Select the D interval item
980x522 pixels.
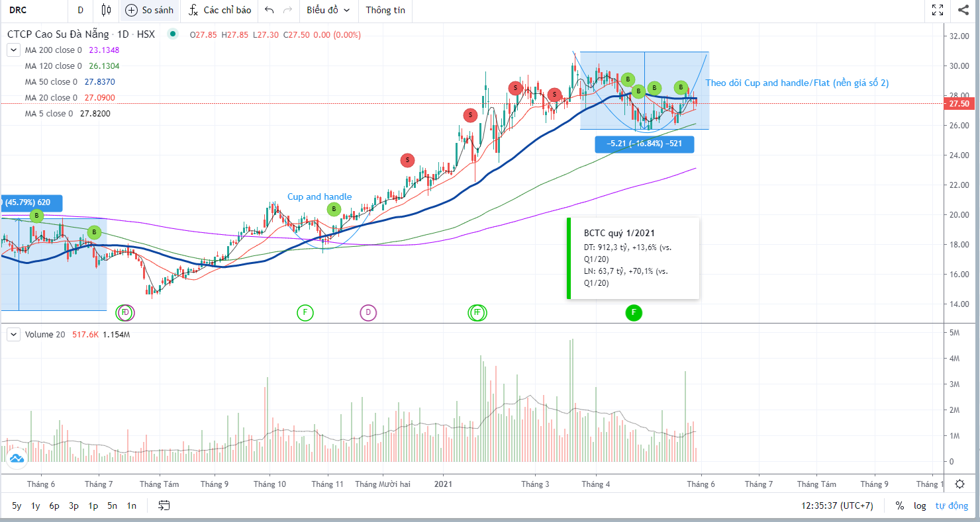(x=80, y=10)
